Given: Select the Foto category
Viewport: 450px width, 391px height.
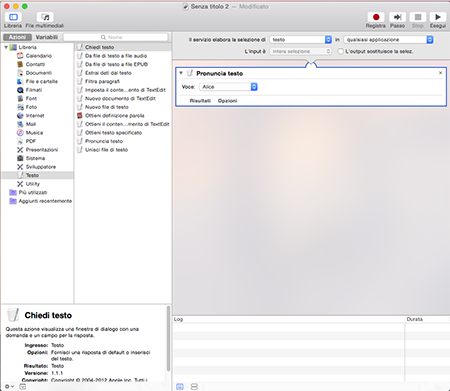Looking at the screenshot, I should click(31, 107).
